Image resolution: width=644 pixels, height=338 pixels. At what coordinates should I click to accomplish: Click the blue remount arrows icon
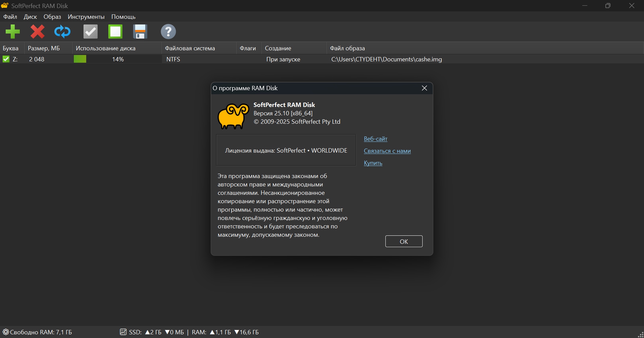(x=62, y=32)
